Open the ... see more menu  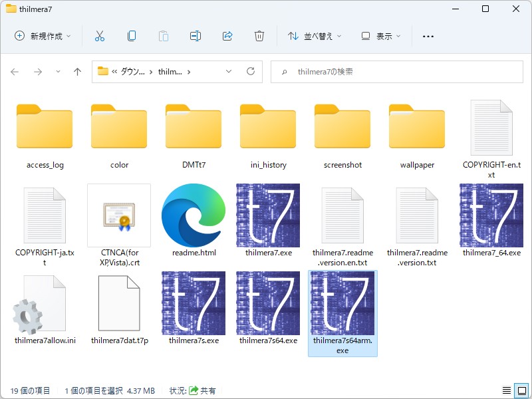(428, 35)
